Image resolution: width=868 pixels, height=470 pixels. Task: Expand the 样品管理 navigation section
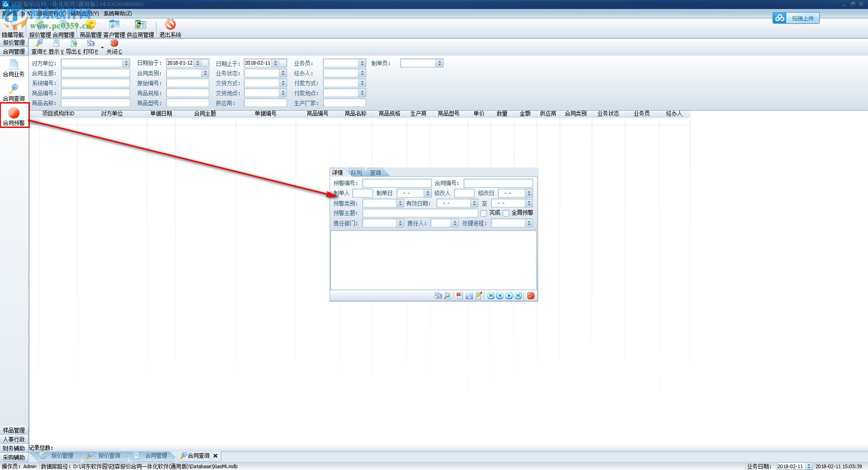14,430
